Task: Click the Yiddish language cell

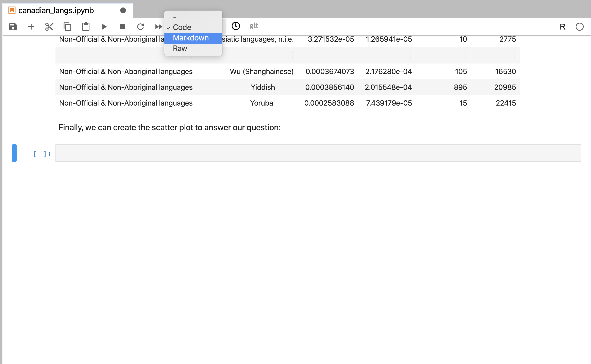Action: [263, 87]
